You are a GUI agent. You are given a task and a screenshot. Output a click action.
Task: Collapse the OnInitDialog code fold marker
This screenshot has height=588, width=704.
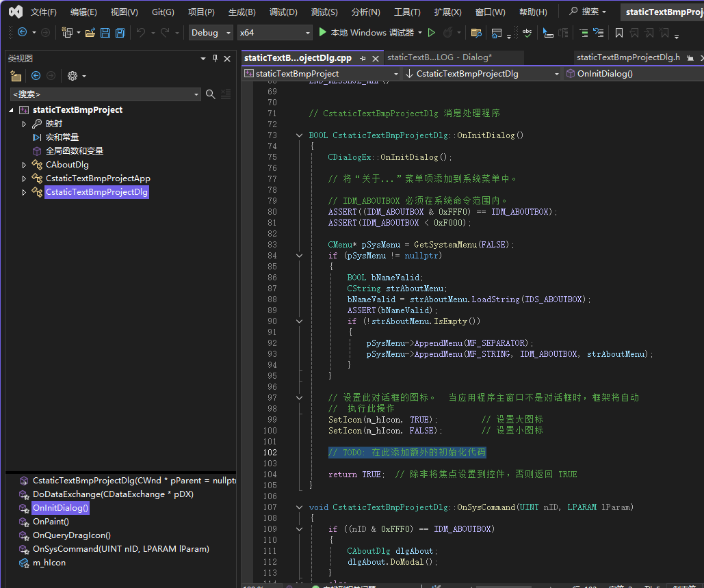(299, 135)
